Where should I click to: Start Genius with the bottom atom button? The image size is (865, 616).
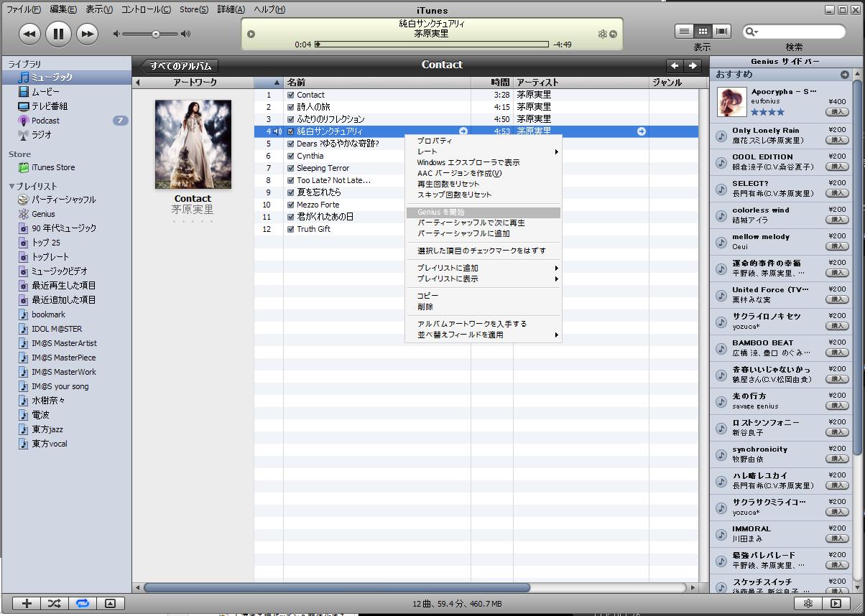coord(808,604)
